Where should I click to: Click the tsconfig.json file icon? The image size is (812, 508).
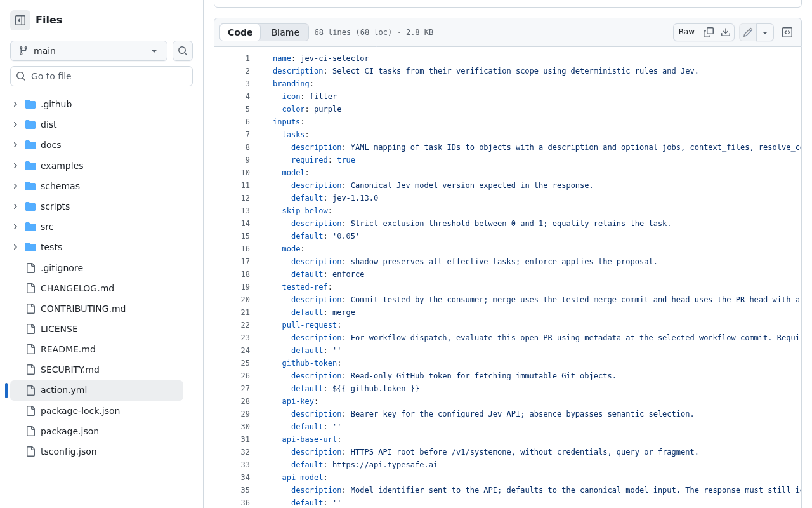[x=30, y=451]
